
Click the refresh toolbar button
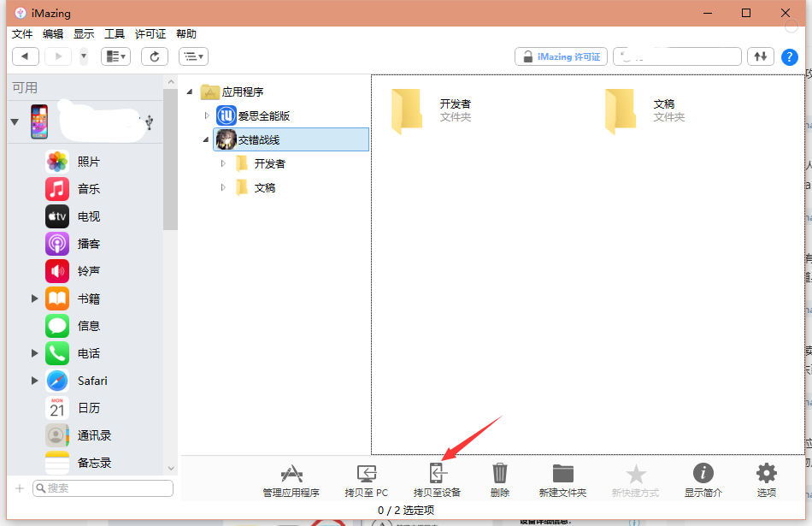(155, 56)
